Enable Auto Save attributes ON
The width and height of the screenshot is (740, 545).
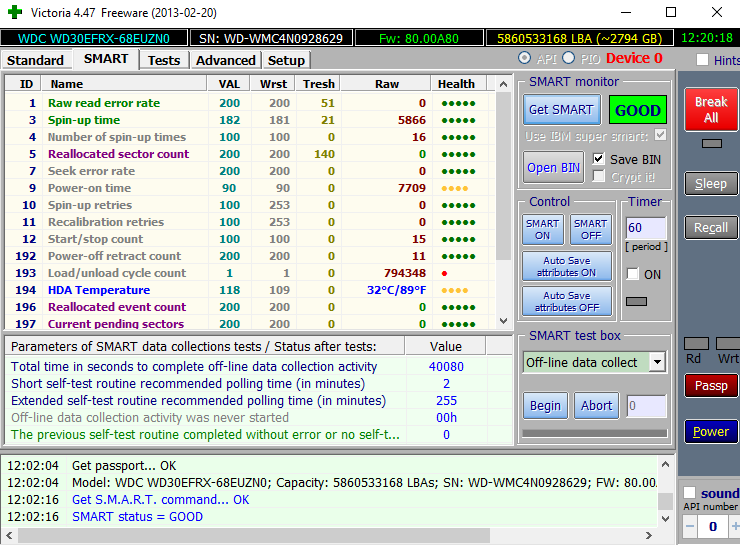(x=567, y=266)
